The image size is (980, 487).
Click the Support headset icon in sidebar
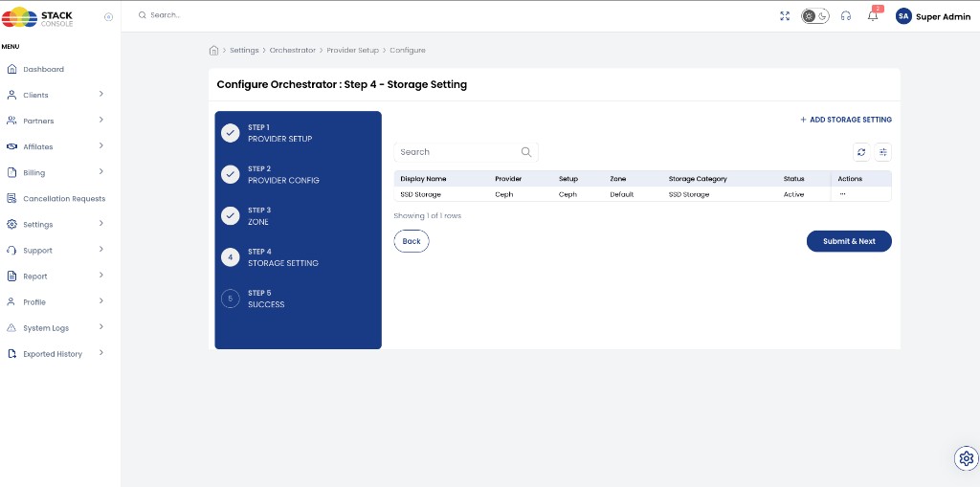tap(11, 250)
